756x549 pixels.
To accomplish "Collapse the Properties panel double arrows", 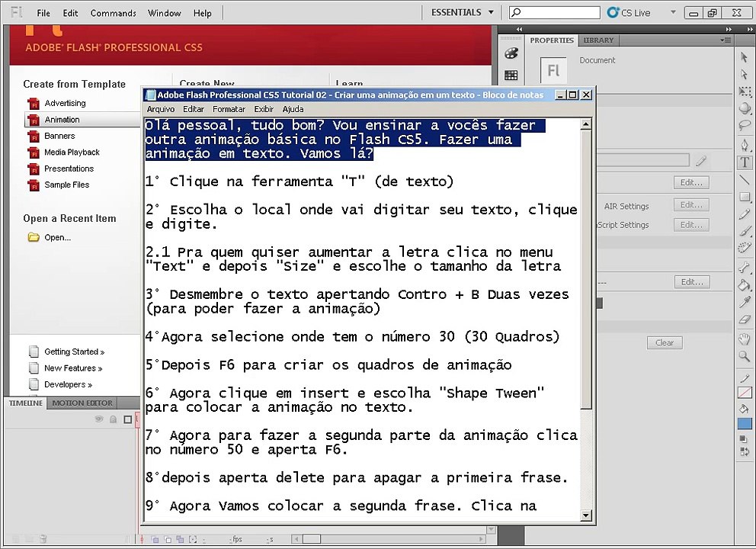I will 729,30.
